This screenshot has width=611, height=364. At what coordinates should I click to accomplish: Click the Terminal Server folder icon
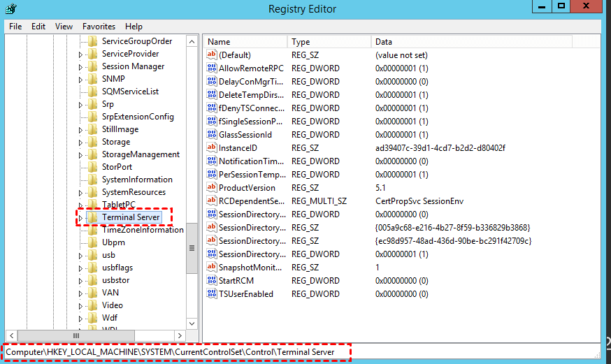[93, 217]
